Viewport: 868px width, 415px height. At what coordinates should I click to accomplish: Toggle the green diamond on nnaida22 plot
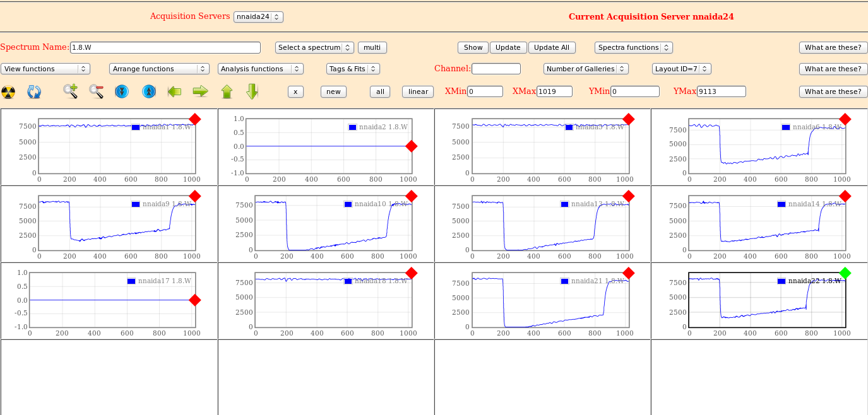point(845,273)
